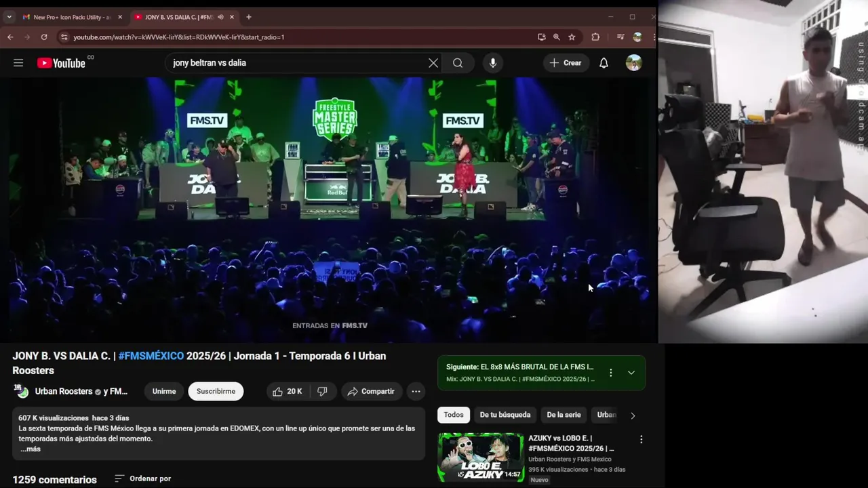Expand the tab search dropdown
Image resolution: width=868 pixels, height=488 pixels.
(9, 17)
